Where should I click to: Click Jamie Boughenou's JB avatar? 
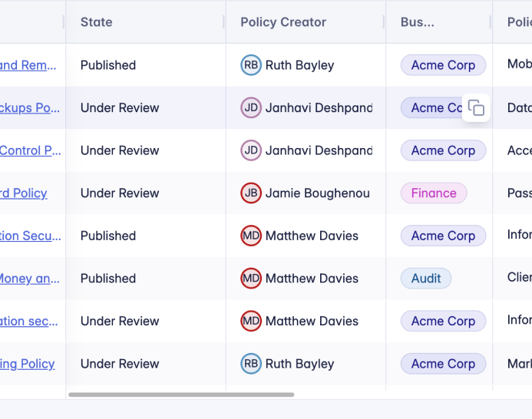click(251, 193)
